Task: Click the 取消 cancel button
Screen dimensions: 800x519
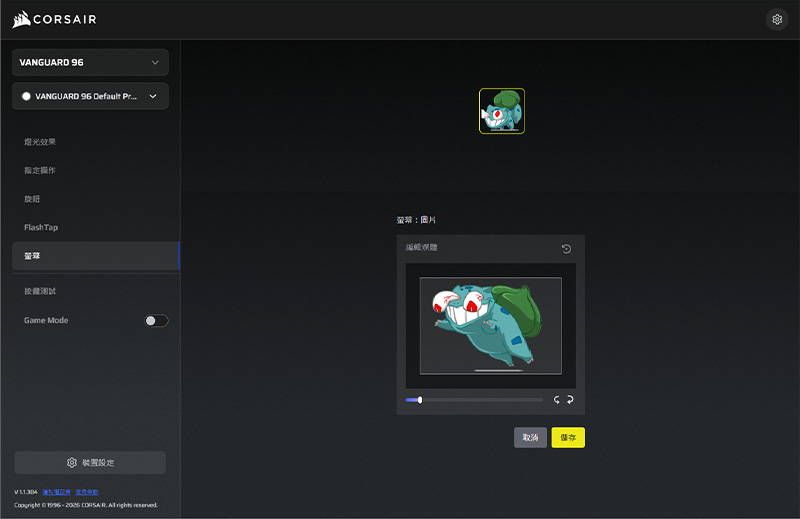Action: click(x=530, y=438)
